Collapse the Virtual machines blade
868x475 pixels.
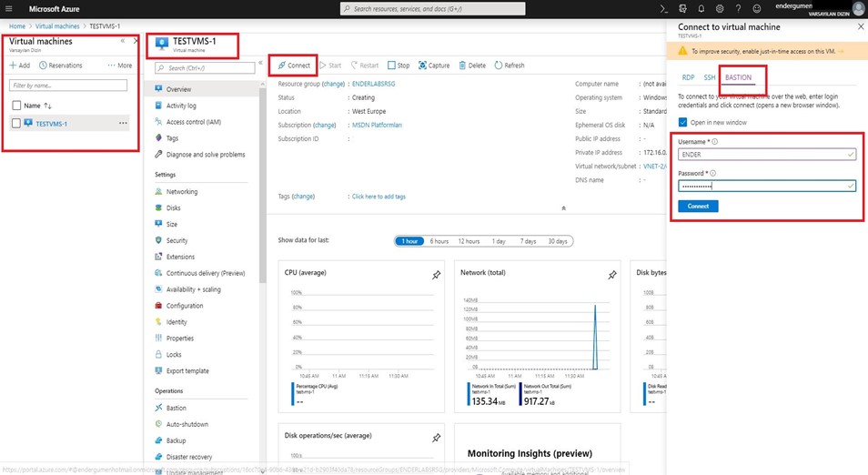point(122,41)
